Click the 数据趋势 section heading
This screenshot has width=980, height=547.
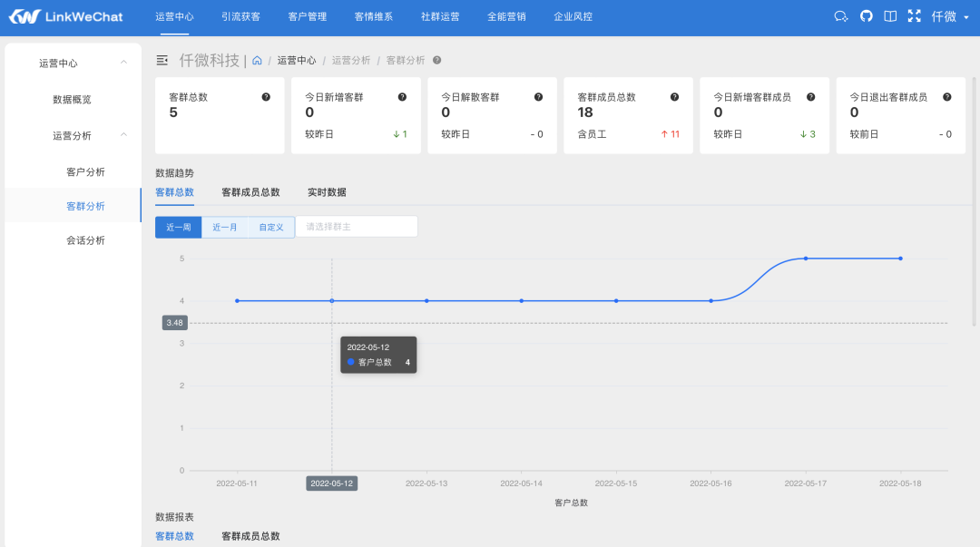pyautogui.click(x=174, y=173)
